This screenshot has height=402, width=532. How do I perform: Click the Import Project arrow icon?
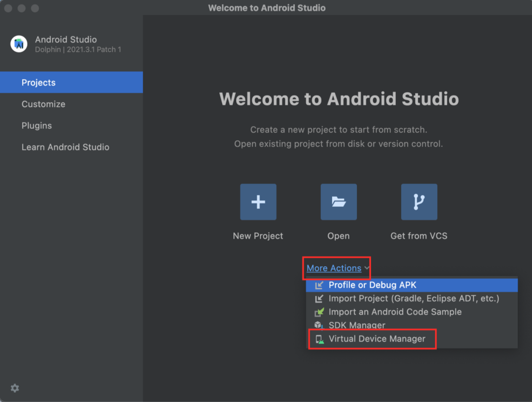[x=319, y=299]
